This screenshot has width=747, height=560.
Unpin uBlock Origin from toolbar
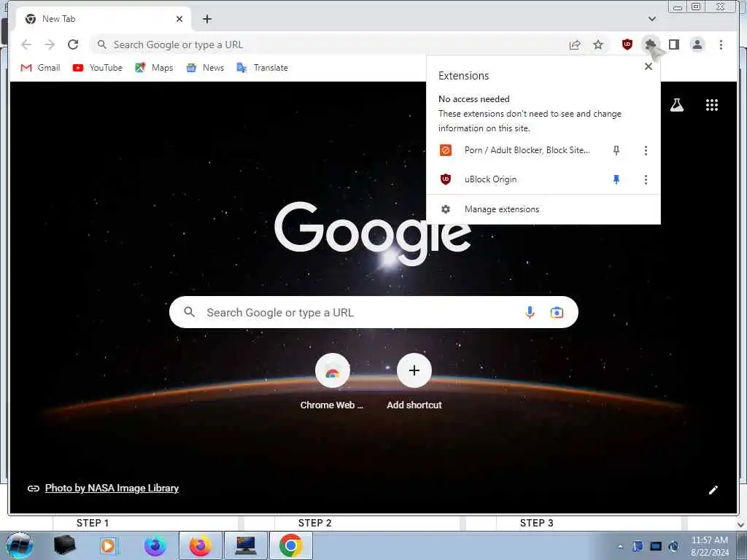616,179
